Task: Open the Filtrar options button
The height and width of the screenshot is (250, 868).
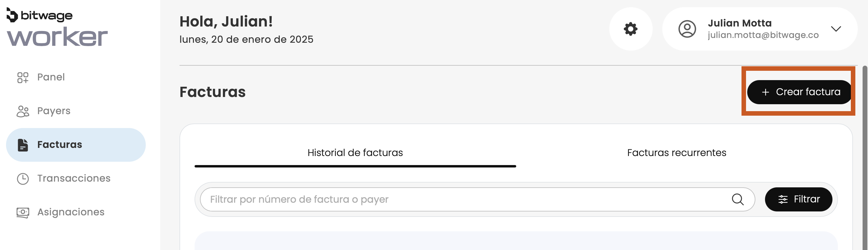Action: pos(798,199)
